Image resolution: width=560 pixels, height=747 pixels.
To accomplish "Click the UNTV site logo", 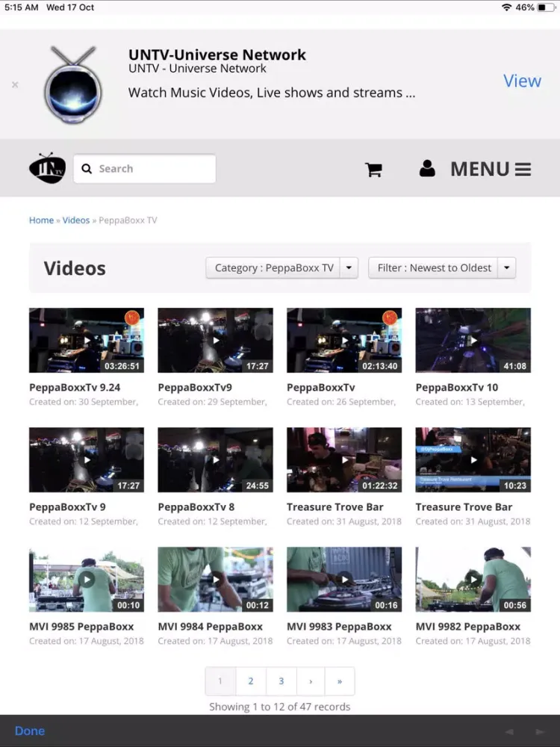I will click(x=47, y=168).
